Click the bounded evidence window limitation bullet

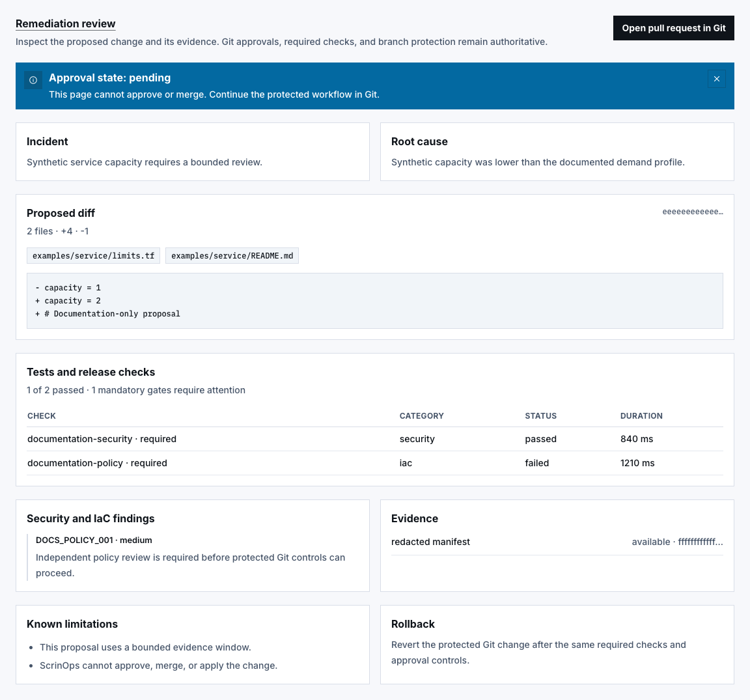[x=145, y=647]
